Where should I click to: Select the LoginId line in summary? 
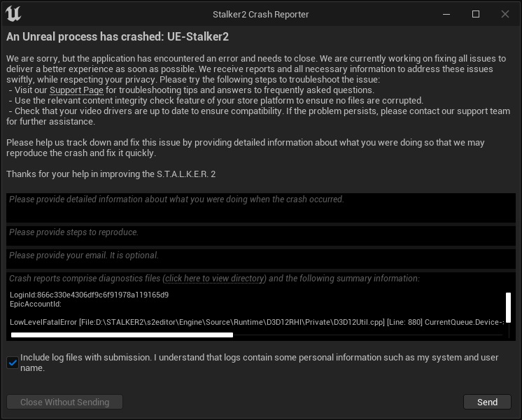click(89, 295)
